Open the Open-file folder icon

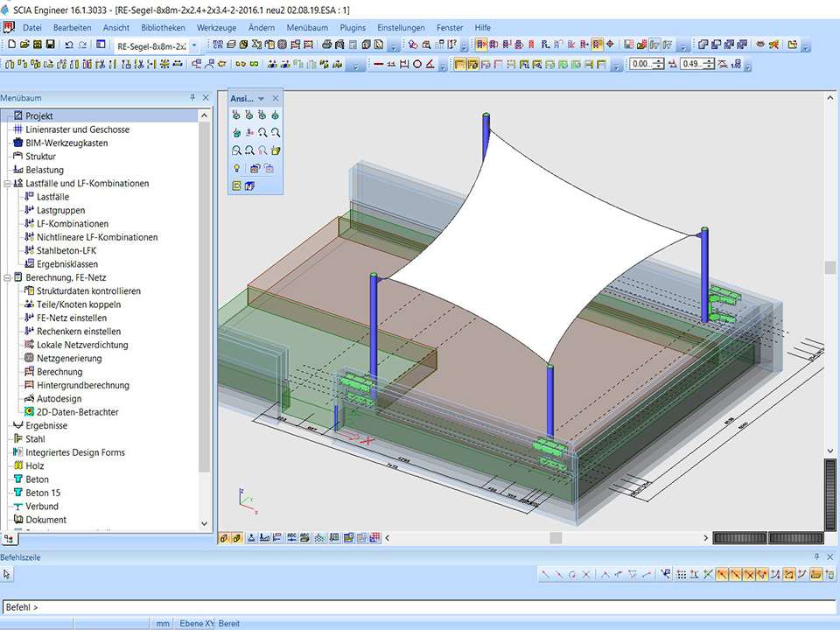[x=25, y=45]
